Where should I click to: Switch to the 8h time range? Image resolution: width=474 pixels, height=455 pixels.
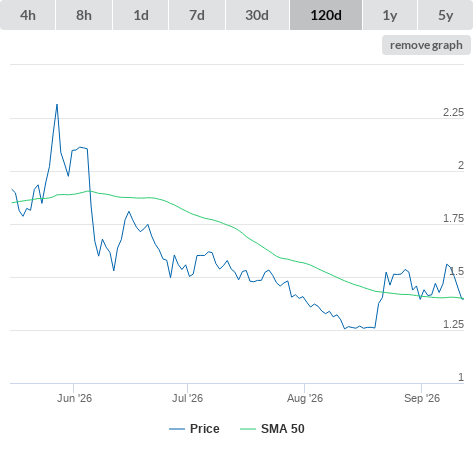point(84,15)
